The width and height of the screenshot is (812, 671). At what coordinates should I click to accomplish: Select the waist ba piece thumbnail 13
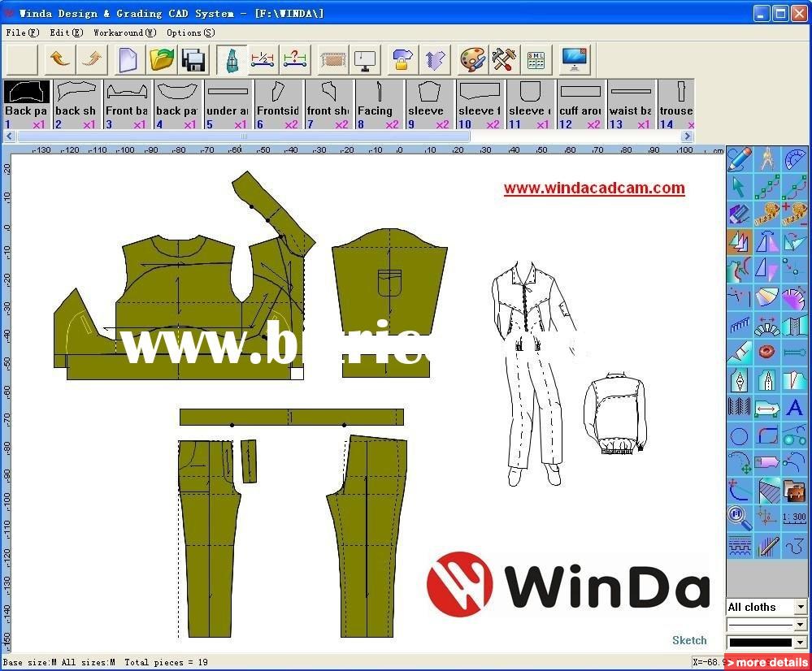[x=630, y=104]
